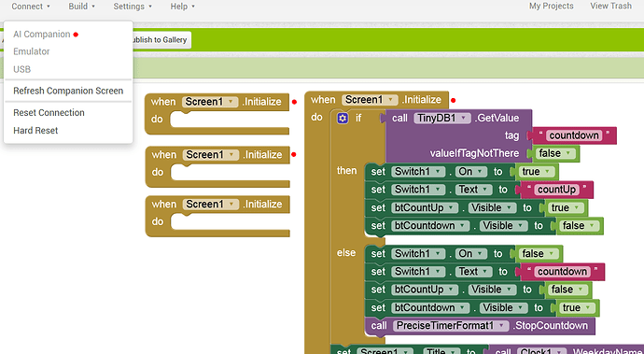Open TinyDB1 component dropdown

click(x=441, y=119)
